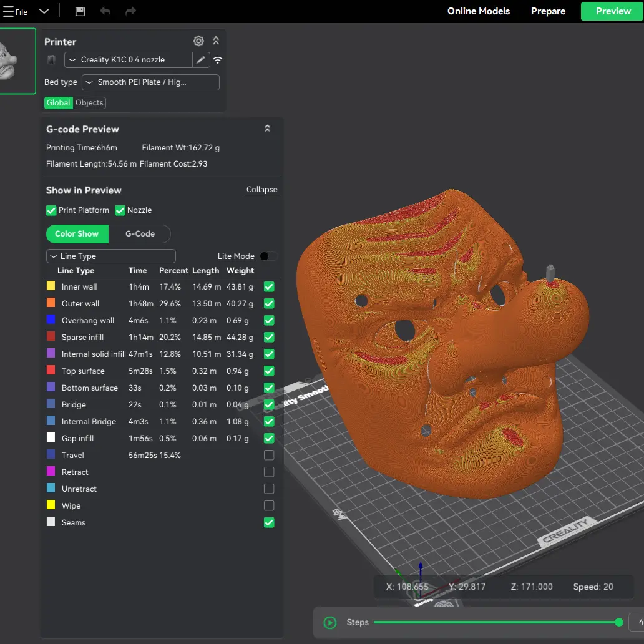Open the hamburger File menu icon
Image resolution: width=644 pixels, height=644 pixels.
click(x=8, y=11)
